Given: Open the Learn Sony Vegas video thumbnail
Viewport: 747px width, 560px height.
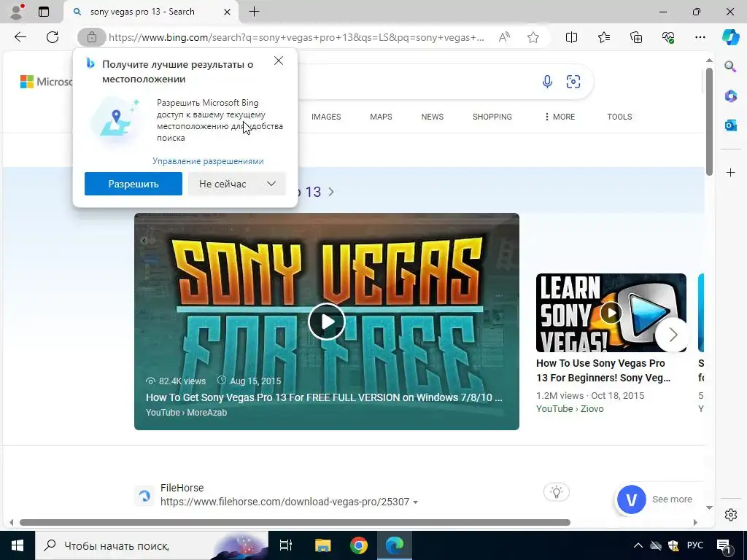Looking at the screenshot, I should (611, 313).
